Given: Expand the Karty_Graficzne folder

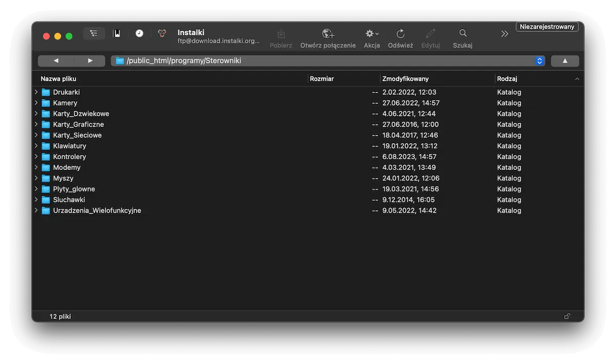Looking at the screenshot, I should (35, 124).
